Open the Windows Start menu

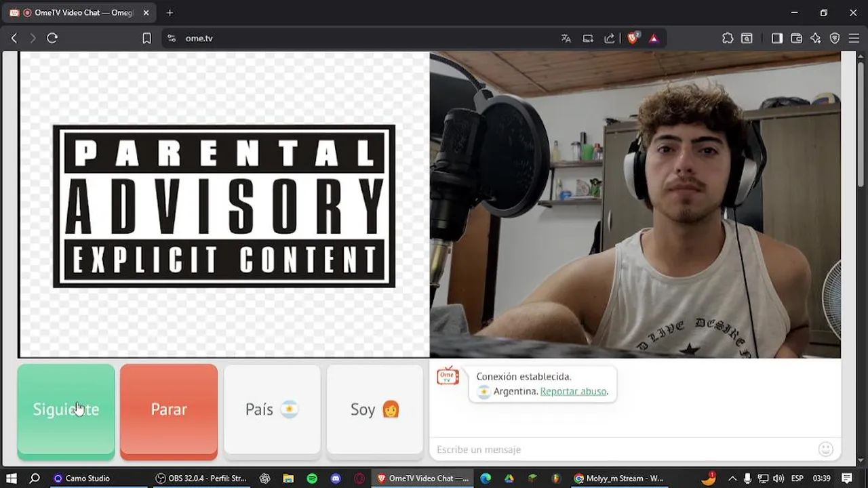11,479
